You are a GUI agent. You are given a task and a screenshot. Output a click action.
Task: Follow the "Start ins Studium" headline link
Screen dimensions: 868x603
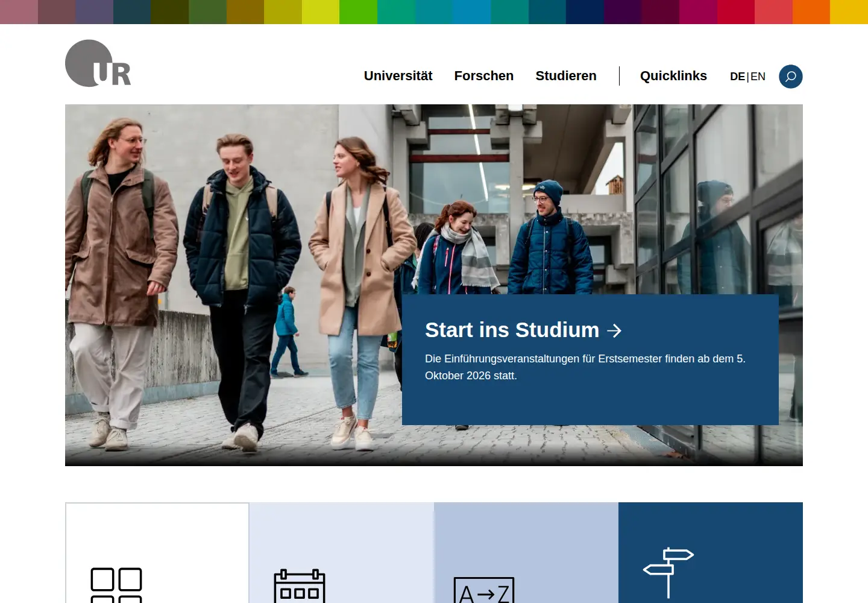523,330
